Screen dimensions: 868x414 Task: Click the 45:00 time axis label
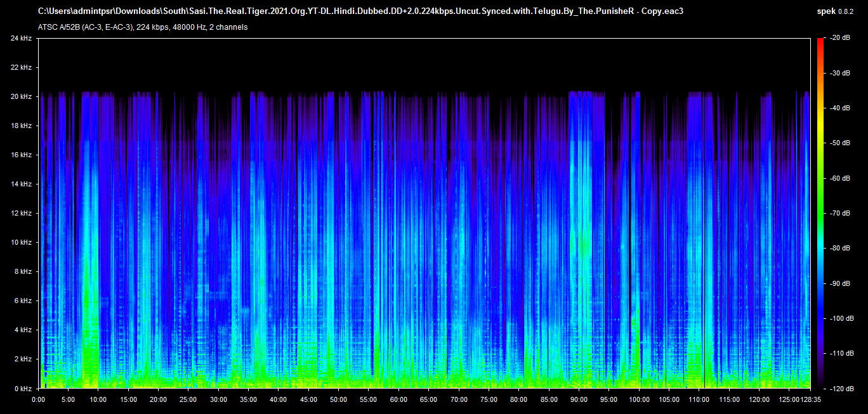(309, 400)
